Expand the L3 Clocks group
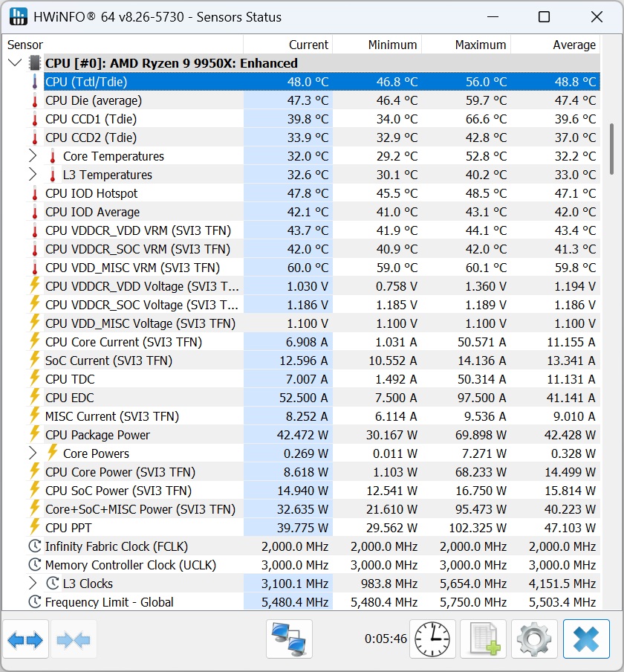The height and width of the screenshot is (672, 624). 33,584
